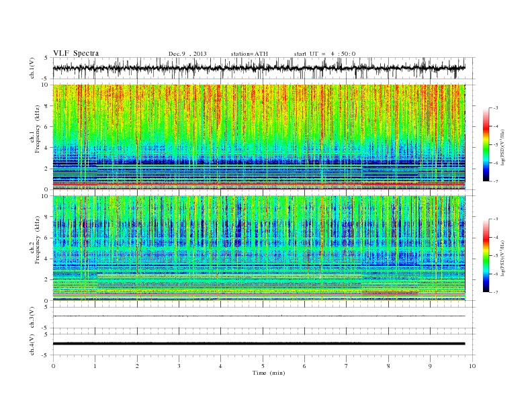Click the "start UT = 4 :50: 0" header text
Image resolution: width=532 pixels, height=411 pixels.
pos(324,54)
